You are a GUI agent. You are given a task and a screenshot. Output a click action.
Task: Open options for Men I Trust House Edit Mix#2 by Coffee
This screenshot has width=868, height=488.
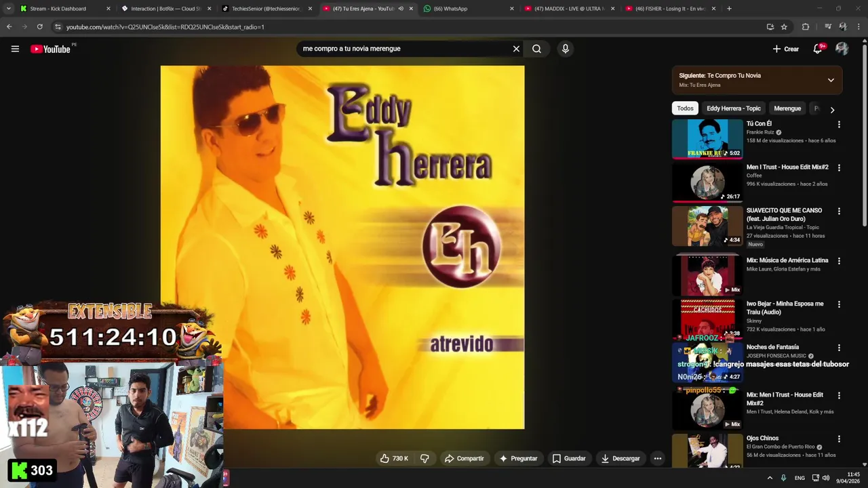pyautogui.click(x=839, y=167)
